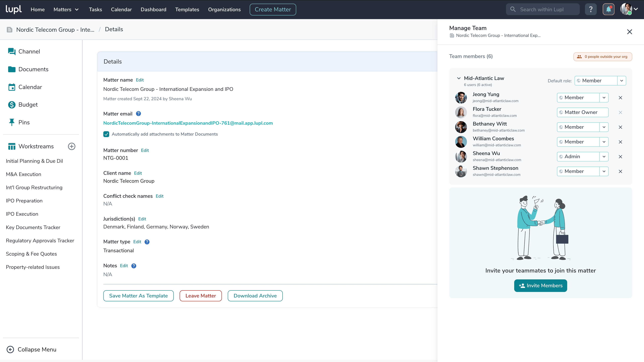
Task: Toggle automatically add attachments checkbox
Action: click(106, 134)
